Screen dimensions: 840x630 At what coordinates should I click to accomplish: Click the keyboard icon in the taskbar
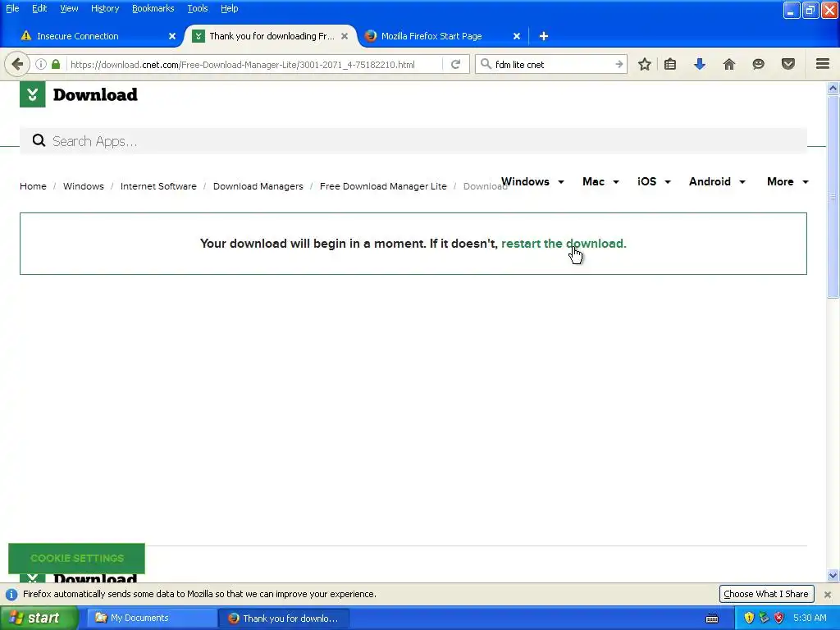tap(712, 619)
